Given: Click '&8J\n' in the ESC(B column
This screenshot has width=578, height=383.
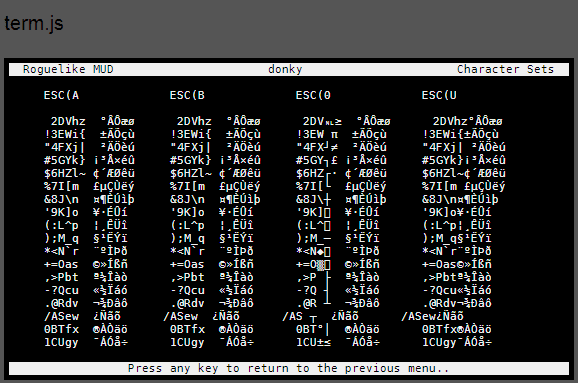Looking at the screenshot, I should 187,199.
